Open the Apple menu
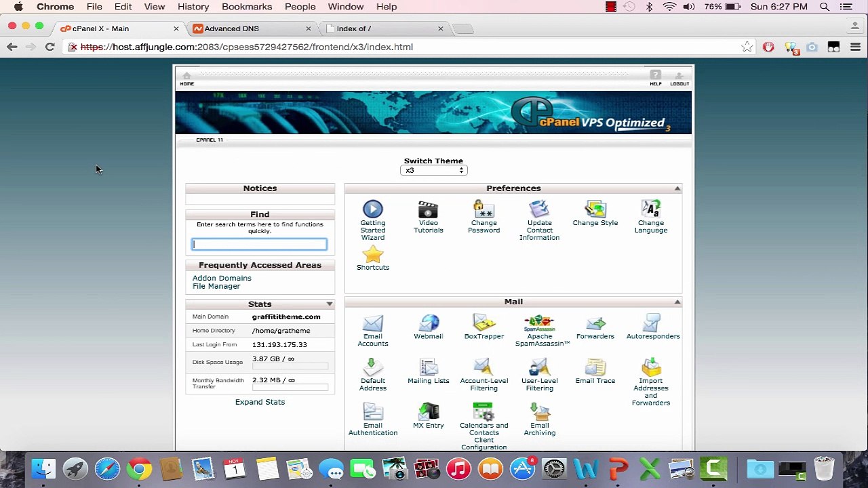 18,7
